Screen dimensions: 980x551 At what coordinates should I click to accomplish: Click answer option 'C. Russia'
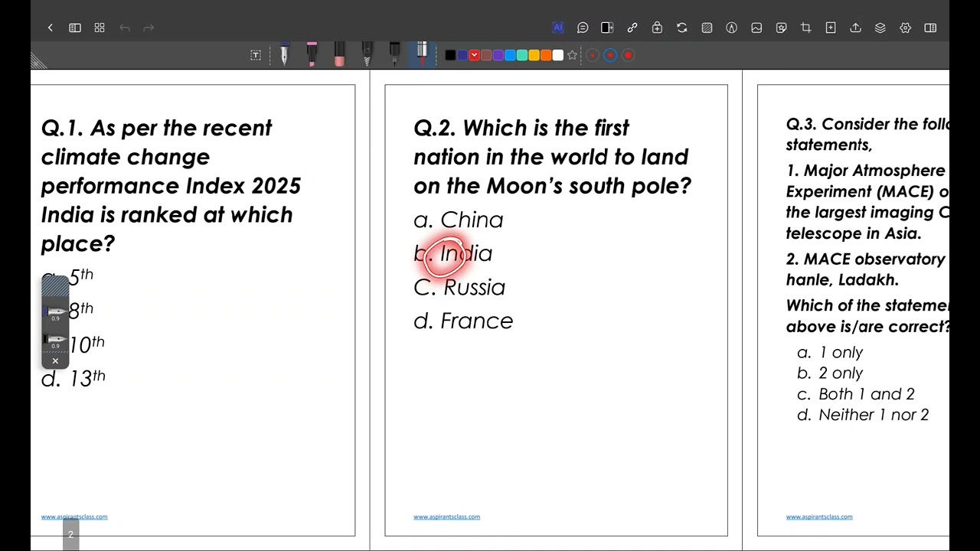pos(459,288)
